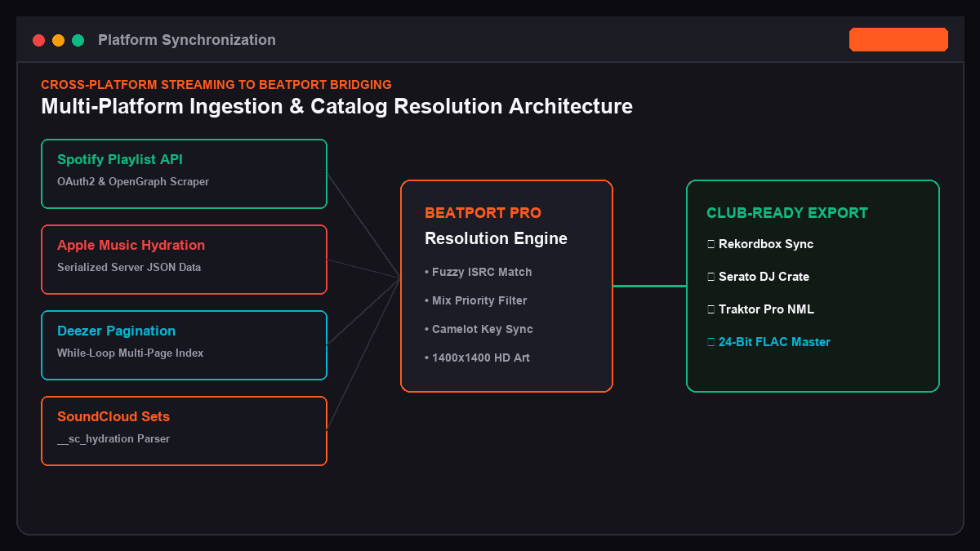The image size is (980, 551).
Task: Select the Apple Music Hydration heading
Action: click(131, 245)
